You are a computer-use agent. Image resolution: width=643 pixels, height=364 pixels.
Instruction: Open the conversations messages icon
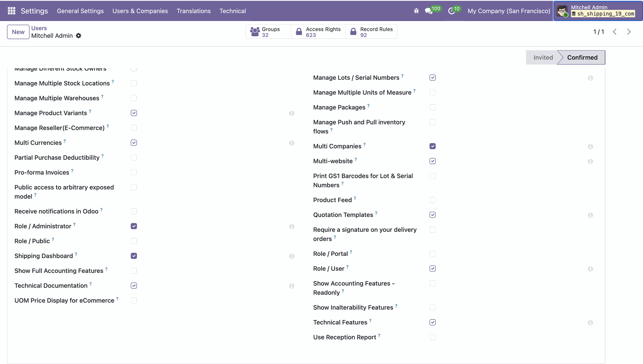[428, 11]
